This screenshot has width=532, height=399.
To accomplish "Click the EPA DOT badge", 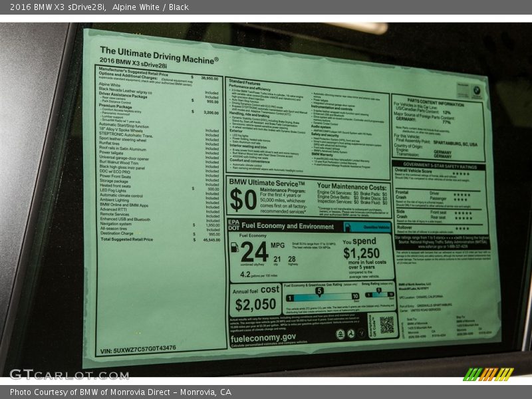I will [233, 225].
